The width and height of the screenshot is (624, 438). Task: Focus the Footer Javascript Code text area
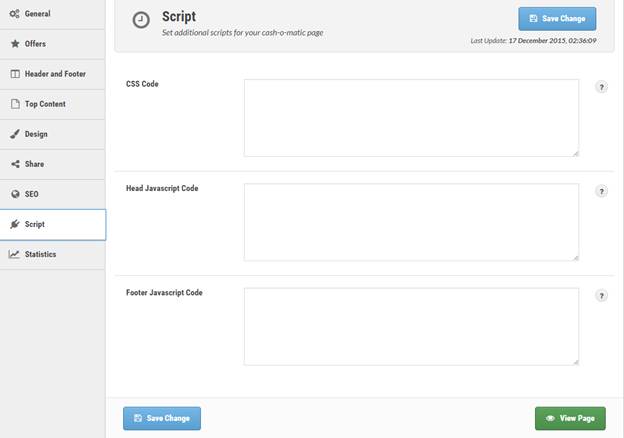pos(411,326)
